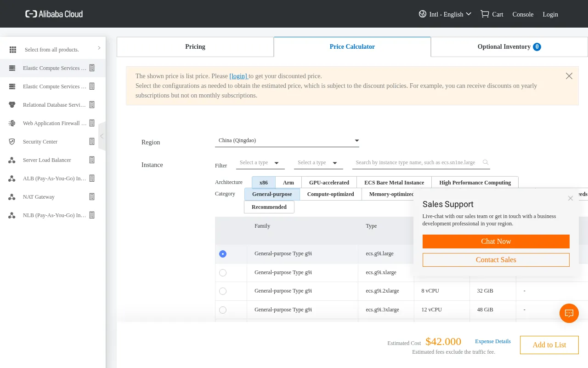Open Expense Details
Screen dimensions: 588x368
493,341
